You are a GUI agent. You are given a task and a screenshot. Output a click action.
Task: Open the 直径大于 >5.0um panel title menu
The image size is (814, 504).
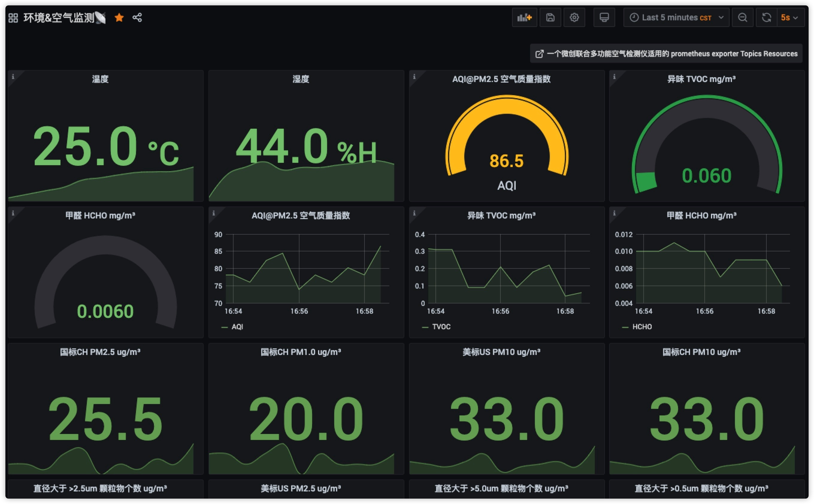tap(502, 489)
